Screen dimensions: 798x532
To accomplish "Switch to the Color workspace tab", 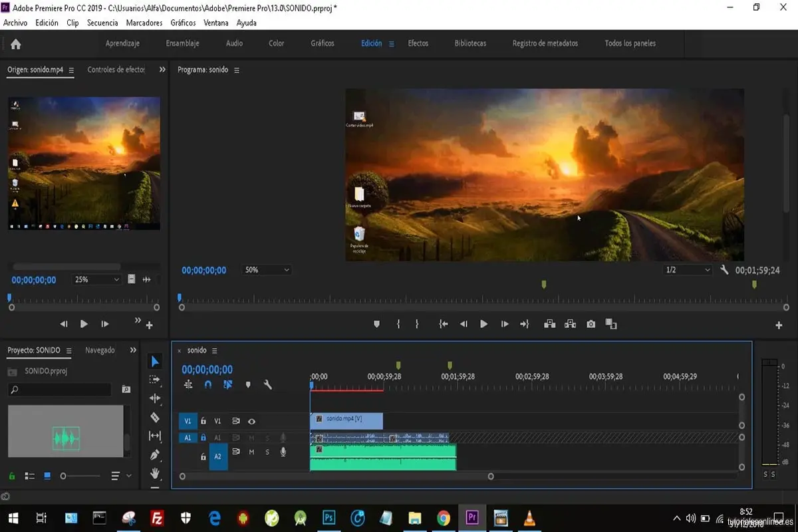I will click(x=275, y=43).
